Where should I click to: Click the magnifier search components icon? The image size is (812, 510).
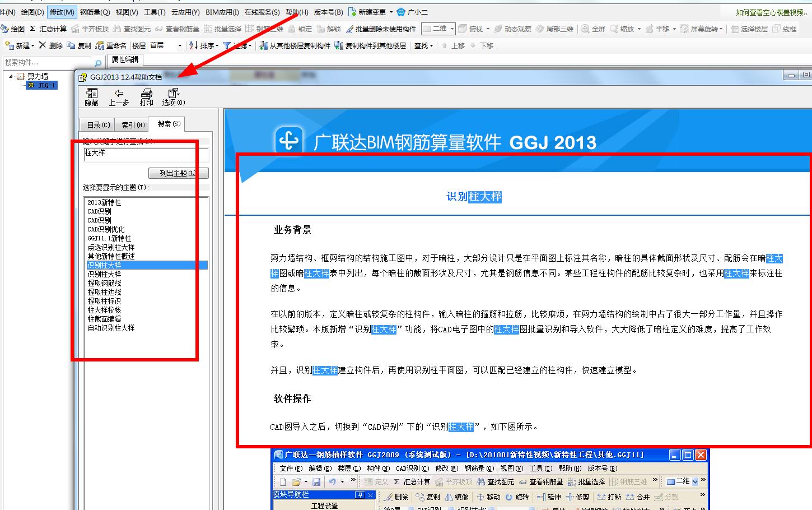tap(98, 63)
